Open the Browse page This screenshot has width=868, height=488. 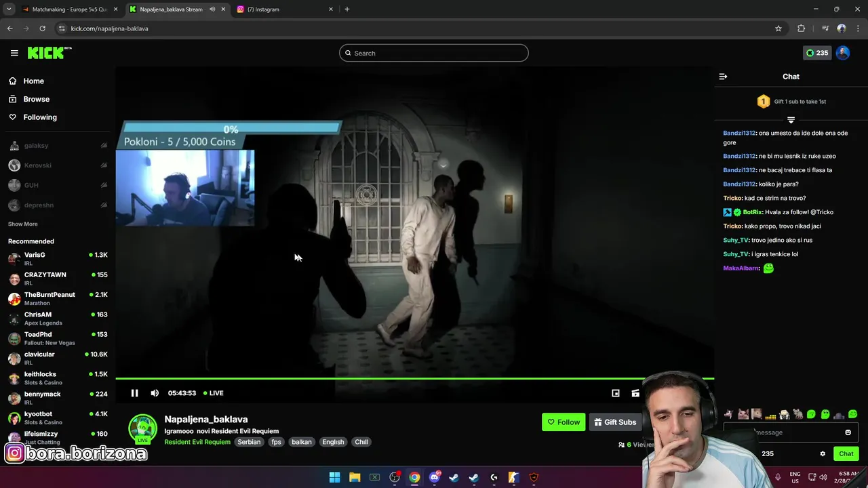[36, 99]
